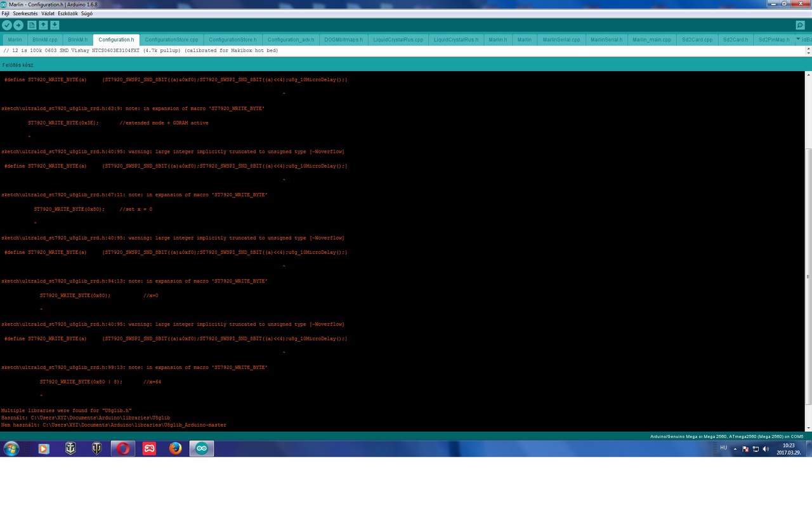Screen dimensions: 812x520
Task: Switch to the first Marlin tab
Action: (x=15, y=39)
